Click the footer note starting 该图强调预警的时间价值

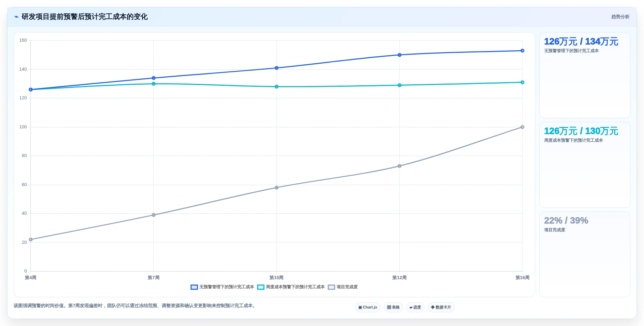[x=135, y=306]
